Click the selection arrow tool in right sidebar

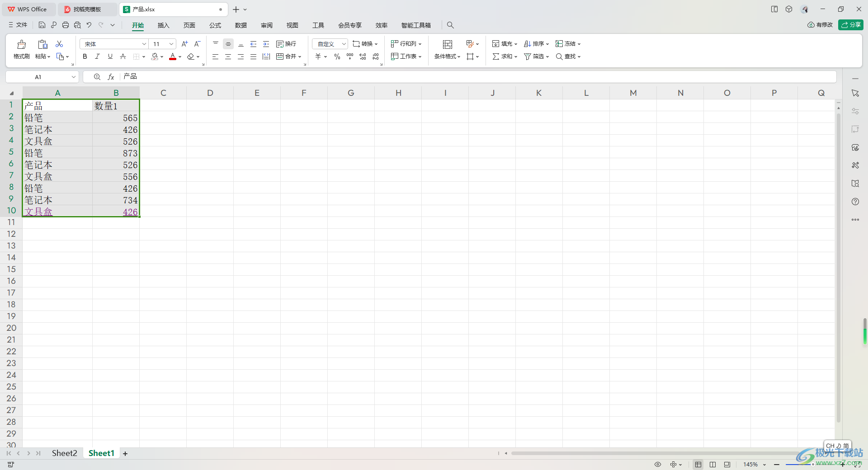(855, 93)
